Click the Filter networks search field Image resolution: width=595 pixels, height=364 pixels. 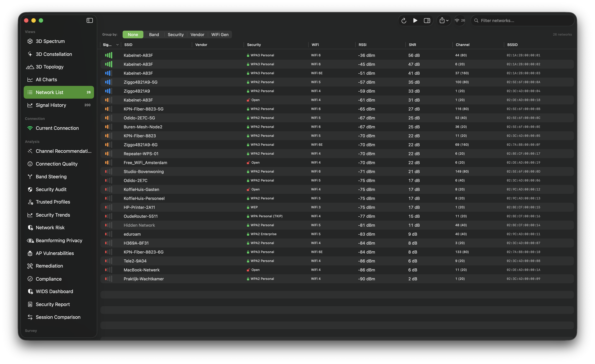(x=522, y=20)
